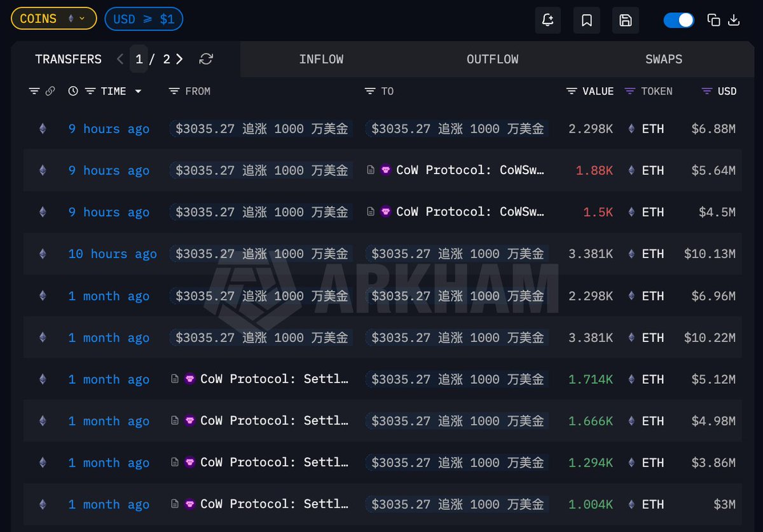The width and height of the screenshot is (763, 532).
Task: Click value 3.381K in $10.13M row
Action: click(x=591, y=254)
